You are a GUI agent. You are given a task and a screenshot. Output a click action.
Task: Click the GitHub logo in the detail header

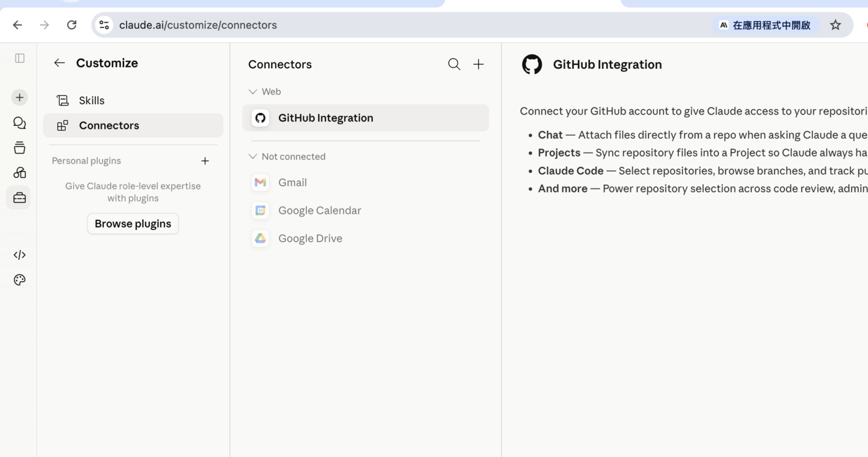point(532,64)
